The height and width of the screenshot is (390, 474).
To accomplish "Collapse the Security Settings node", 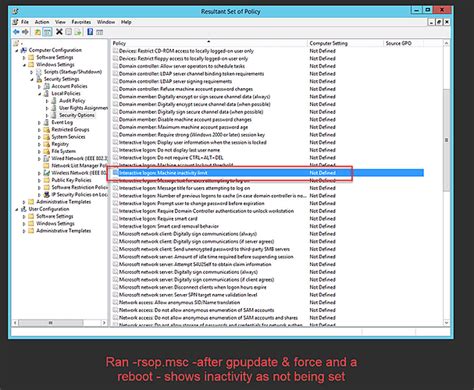I will [x=32, y=79].
